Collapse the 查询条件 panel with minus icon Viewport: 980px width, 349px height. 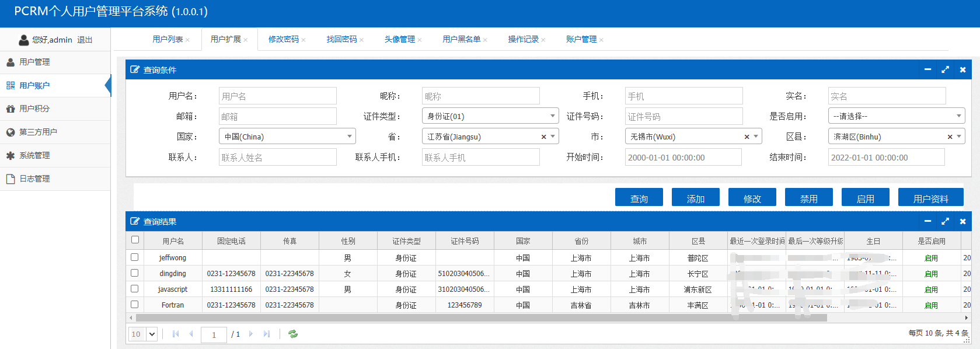tap(927, 69)
